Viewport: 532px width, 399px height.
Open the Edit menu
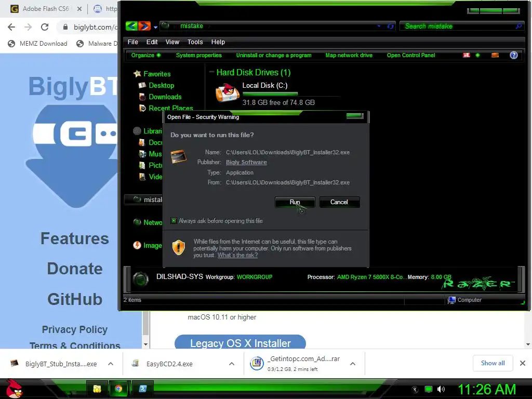pyautogui.click(x=152, y=42)
